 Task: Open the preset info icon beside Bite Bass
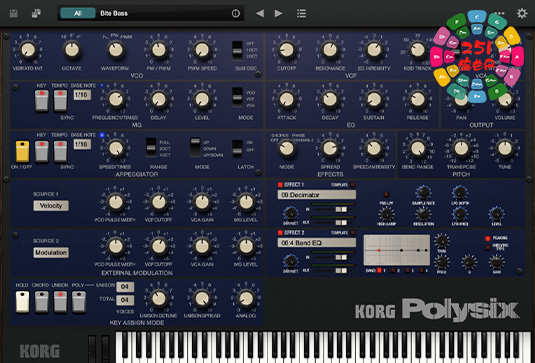tap(235, 13)
